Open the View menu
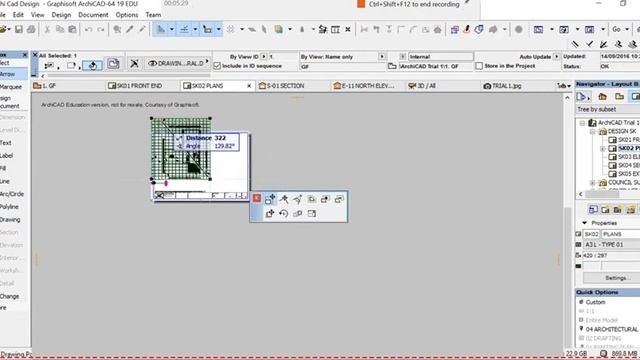The height and width of the screenshot is (360, 640). click(38, 15)
